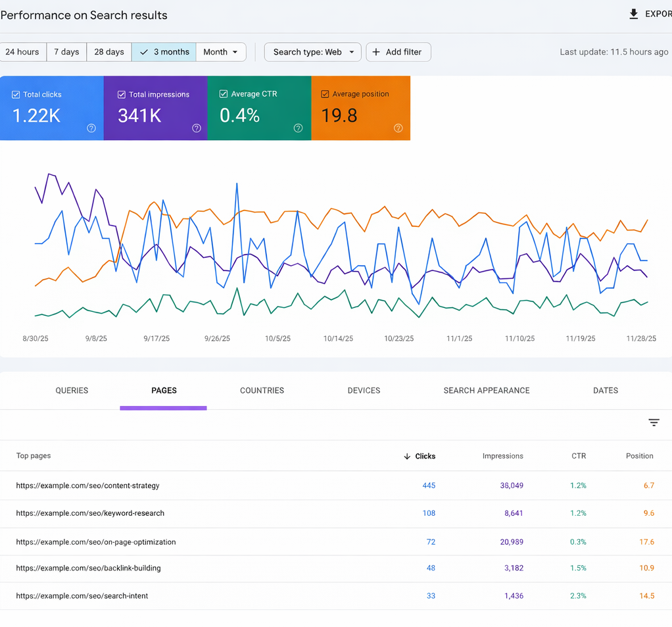The image size is (672, 627).
Task: Uncheck the Total impressions checkbox
Action: 121,95
